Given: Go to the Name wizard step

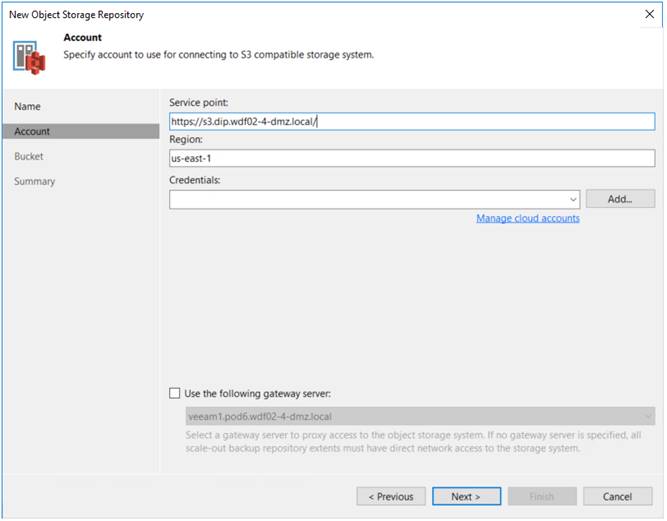Looking at the screenshot, I should click(27, 107).
